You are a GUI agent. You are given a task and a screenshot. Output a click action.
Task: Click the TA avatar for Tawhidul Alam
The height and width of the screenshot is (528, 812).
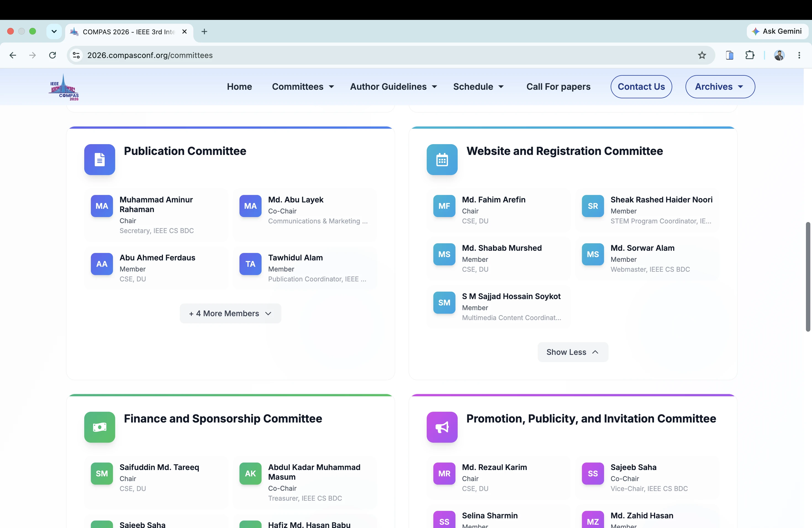pos(251,264)
